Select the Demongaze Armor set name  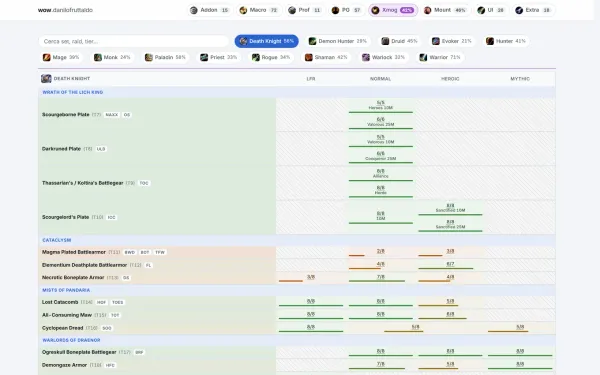[64, 365]
